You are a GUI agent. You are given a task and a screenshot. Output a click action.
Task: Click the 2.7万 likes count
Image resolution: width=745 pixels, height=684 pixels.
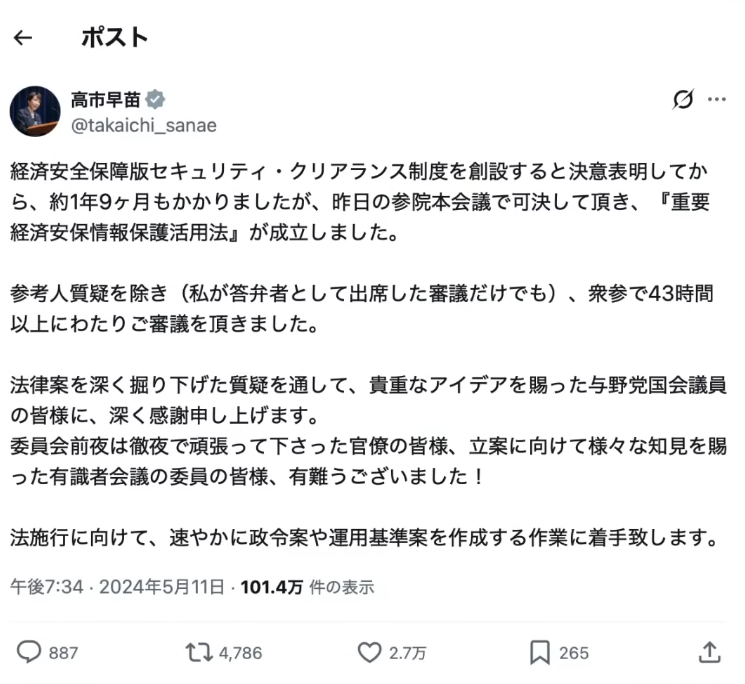click(408, 653)
